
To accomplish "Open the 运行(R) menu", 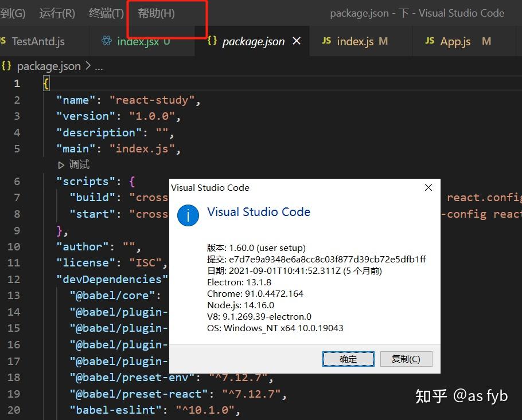I will click(x=57, y=13).
